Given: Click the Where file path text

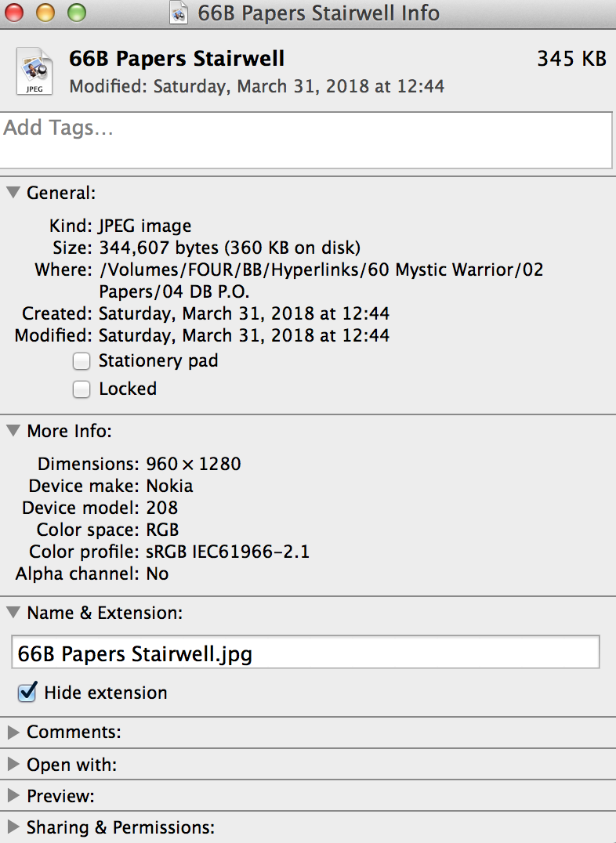Looking at the screenshot, I should pos(321,280).
